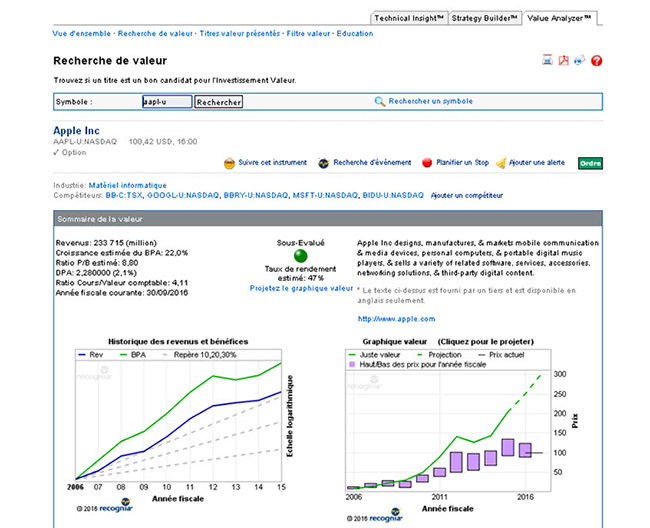This screenshot has width=650, height=528.
Task: Open Suivre cet instrument link
Action: pyautogui.click(x=272, y=162)
